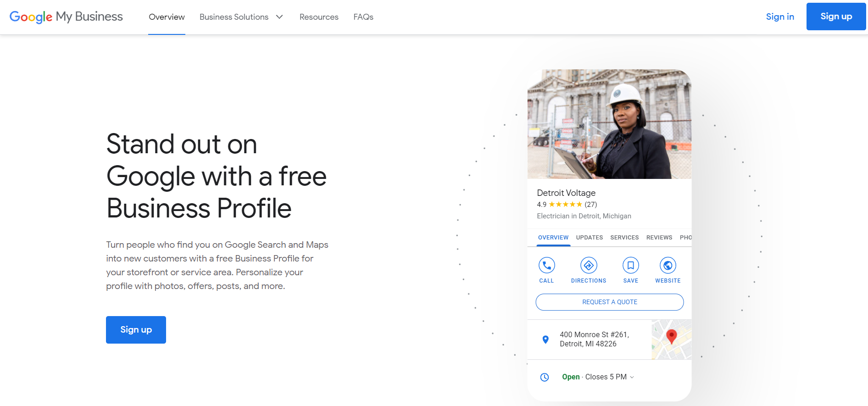Open the Overview navigation item
This screenshot has width=868, height=406.
click(167, 17)
